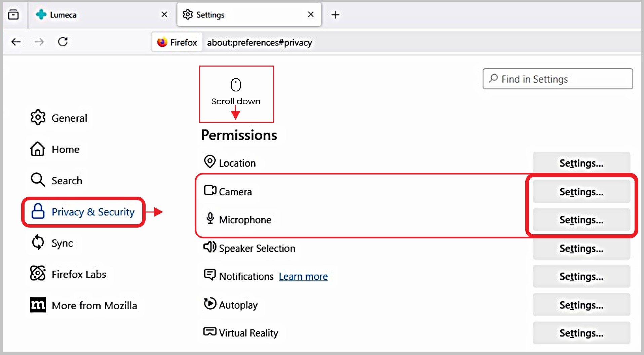
Task: Click the Camera permission icon
Action: (210, 191)
